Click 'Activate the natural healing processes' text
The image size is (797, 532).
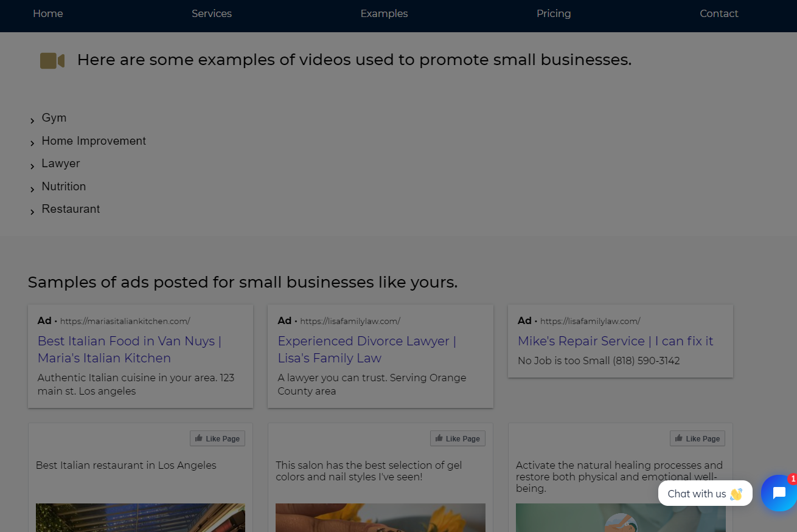tap(619, 477)
